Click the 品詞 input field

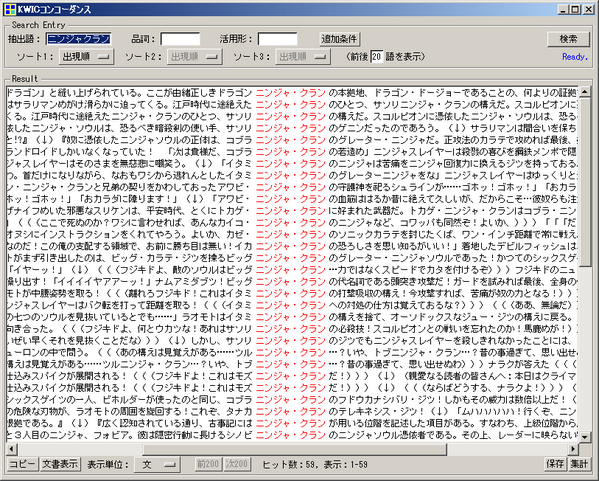[180, 39]
